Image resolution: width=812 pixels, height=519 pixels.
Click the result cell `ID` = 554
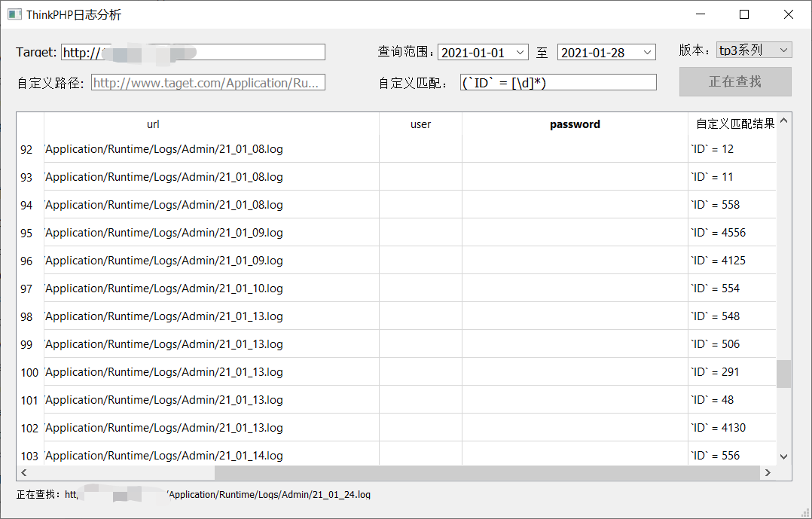click(x=732, y=289)
